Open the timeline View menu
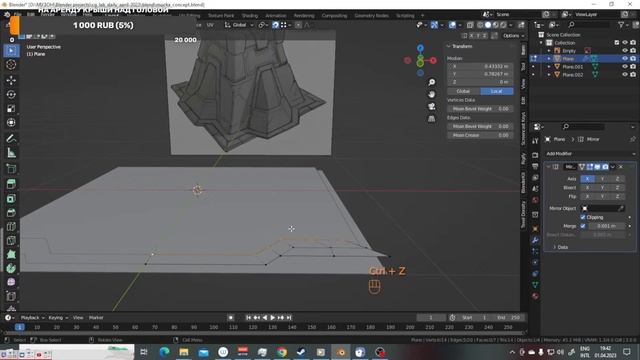 pyautogui.click(x=78, y=318)
